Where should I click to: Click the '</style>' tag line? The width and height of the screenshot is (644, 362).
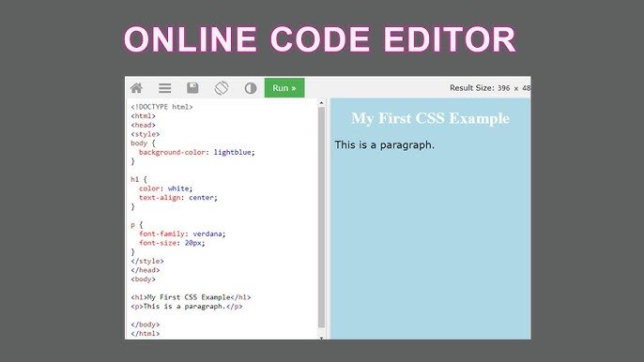pyautogui.click(x=147, y=261)
